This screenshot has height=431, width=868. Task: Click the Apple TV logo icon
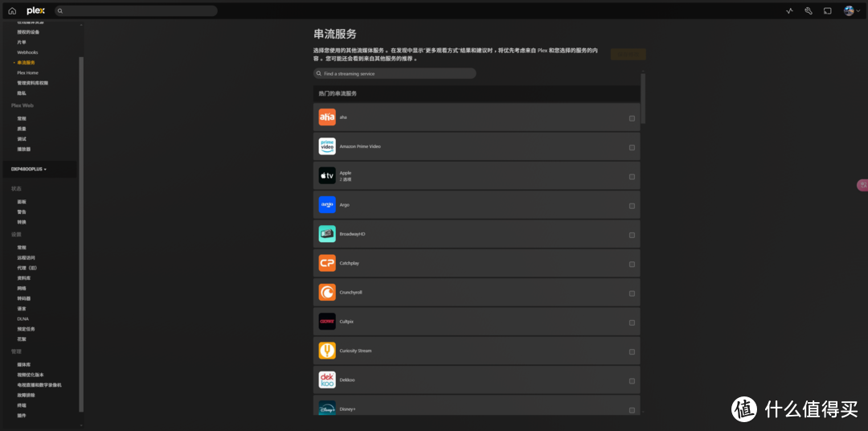coord(327,175)
